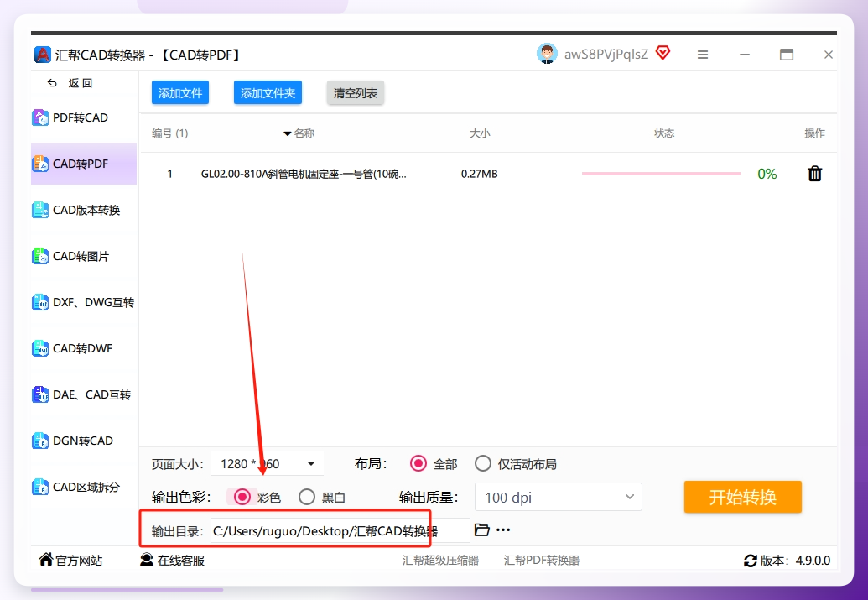This screenshot has height=600, width=868.
Task: Click the 返回 text
Action: tap(81, 83)
